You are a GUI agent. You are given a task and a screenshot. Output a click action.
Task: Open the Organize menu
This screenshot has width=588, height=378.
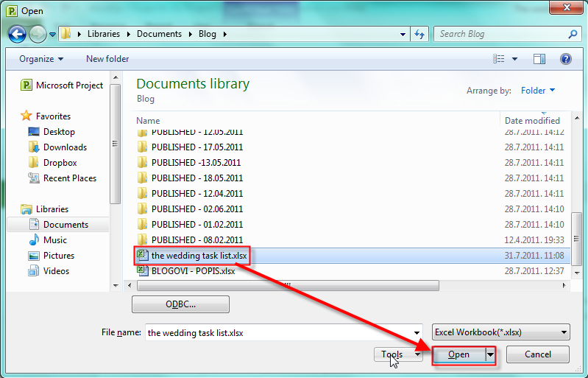coord(41,59)
